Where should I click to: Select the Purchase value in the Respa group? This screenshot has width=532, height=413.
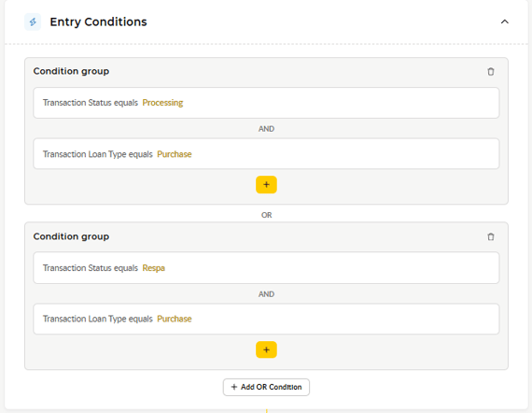click(175, 319)
